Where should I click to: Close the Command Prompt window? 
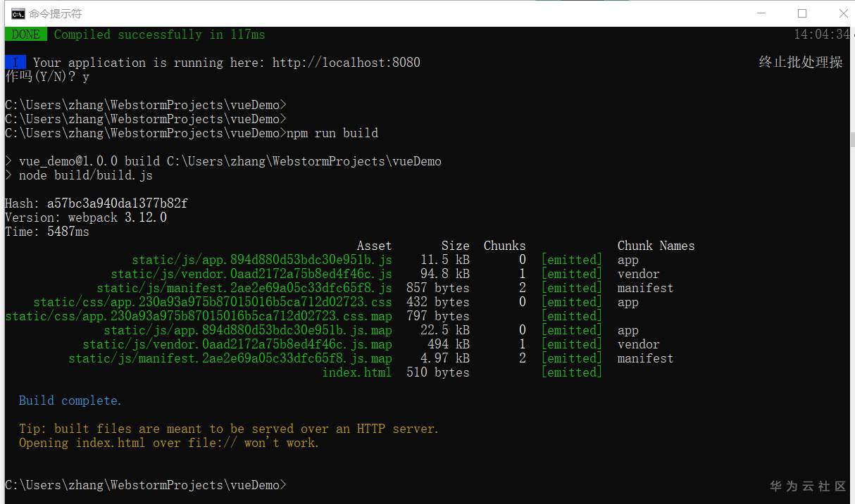[x=842, y=13]
